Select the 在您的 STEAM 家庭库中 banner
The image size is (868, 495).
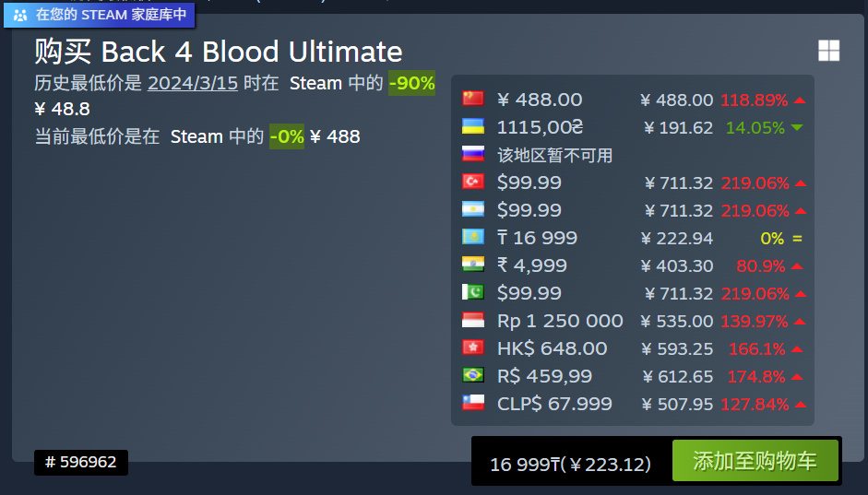(103, 15)
